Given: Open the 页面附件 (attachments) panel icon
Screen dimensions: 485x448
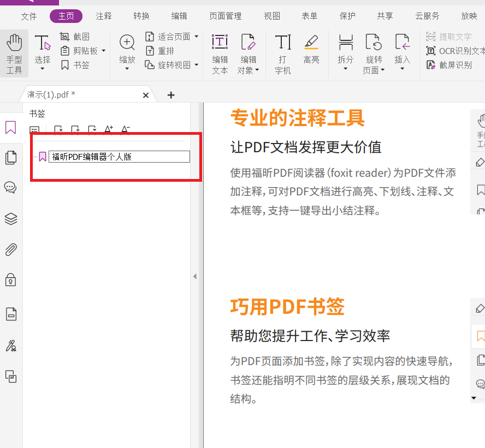Looking at the screenshot, I should [x=11, y=250].
